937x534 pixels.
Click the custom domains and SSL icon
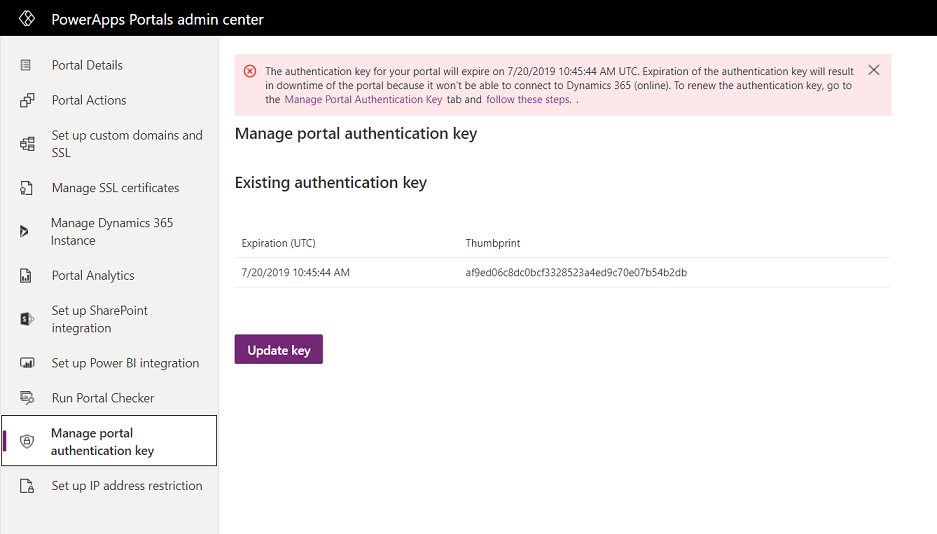27,144
